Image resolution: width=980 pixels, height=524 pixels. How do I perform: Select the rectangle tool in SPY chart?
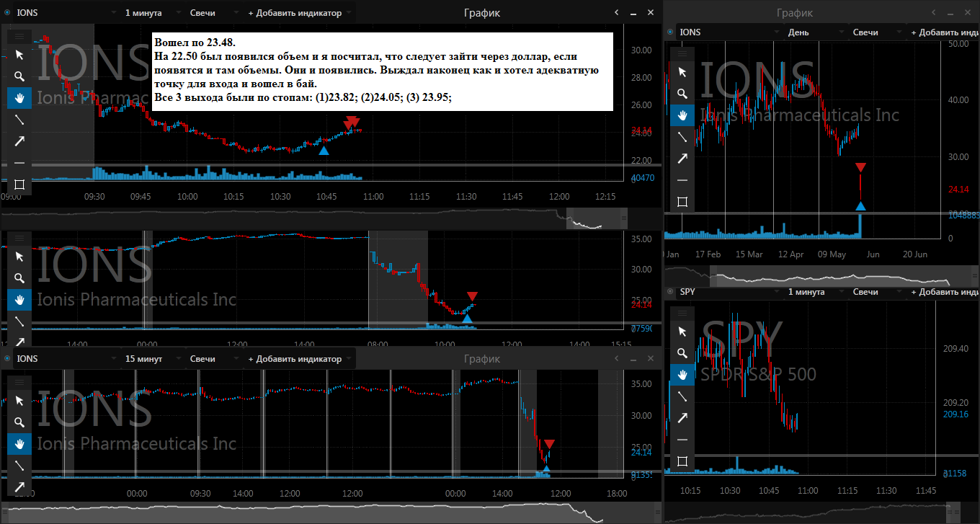[682, 461]
